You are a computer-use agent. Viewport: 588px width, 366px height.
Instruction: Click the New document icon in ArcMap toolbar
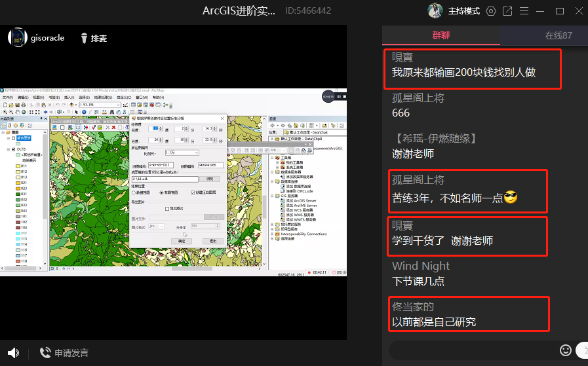(x=5, y=105)
